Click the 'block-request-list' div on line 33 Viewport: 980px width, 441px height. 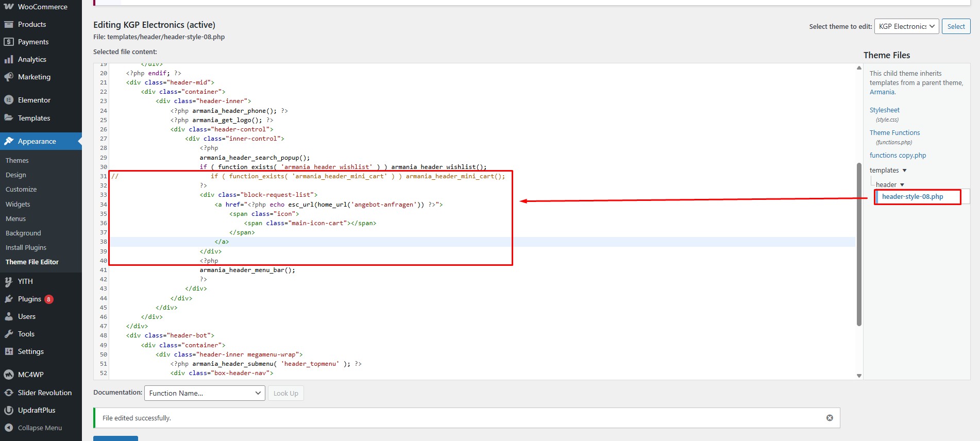click(x=259, y=195)
